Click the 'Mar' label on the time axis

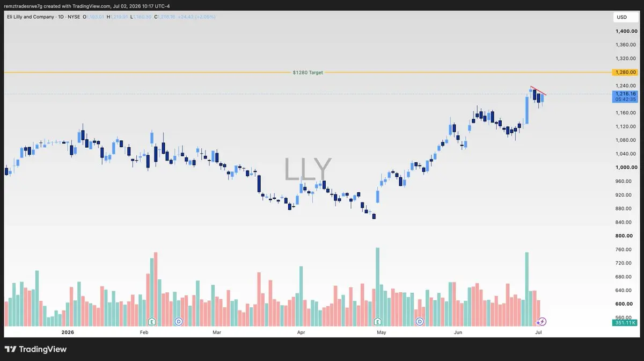217,333
